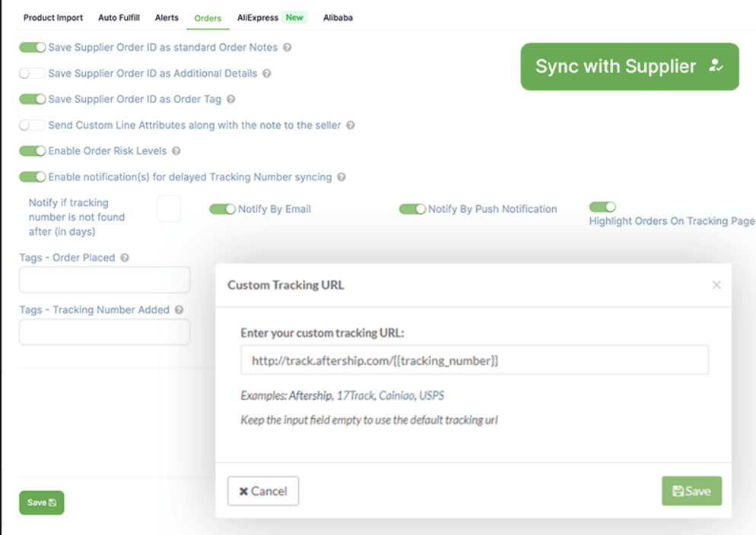The width and height of the screenshot is (756, 535).
Task: Open the Alibaba tab
Action: [x=338, y=17]
